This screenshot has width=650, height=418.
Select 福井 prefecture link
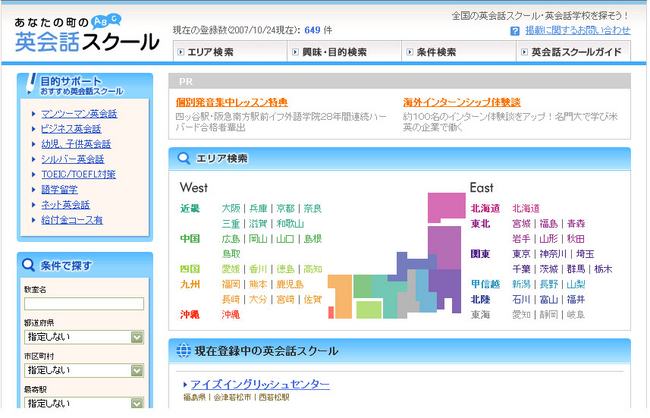click(576, 299)
